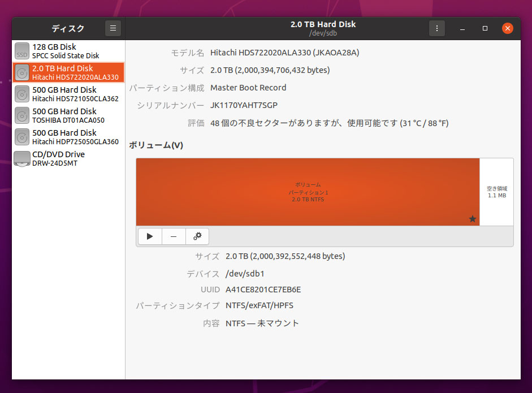Select the 500 GB TOSHIBA DT01ACA050 disk
Image resolution: width=532 pixels, height=393 pixels.
[68, 115]
